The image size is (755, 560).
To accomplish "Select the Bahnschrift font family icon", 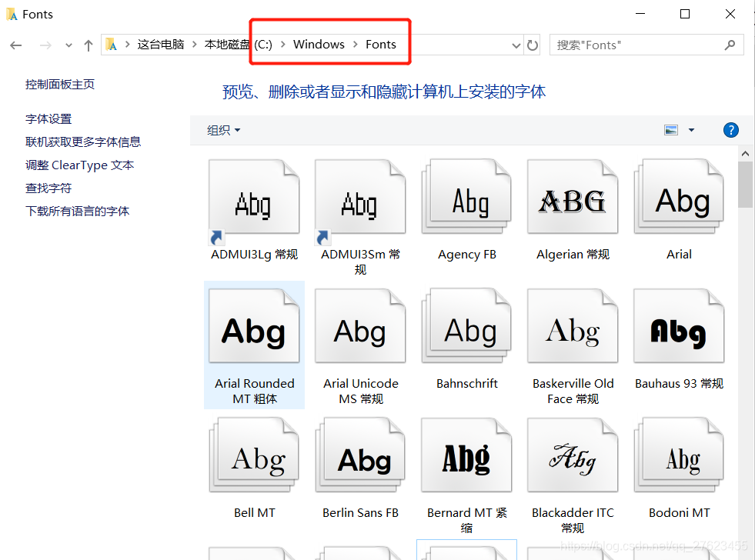I will (x=466, y=326).
